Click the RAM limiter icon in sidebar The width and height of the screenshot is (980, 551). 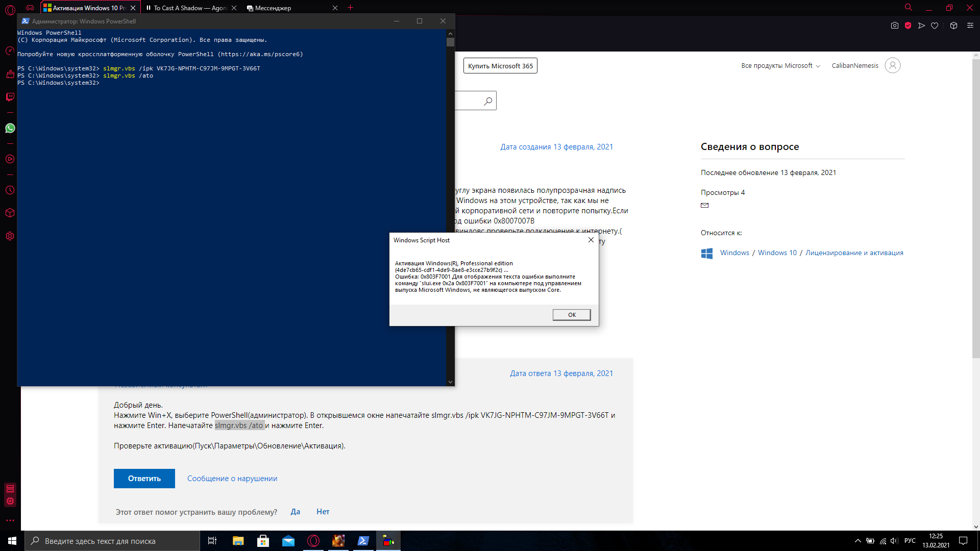(10, 489)
